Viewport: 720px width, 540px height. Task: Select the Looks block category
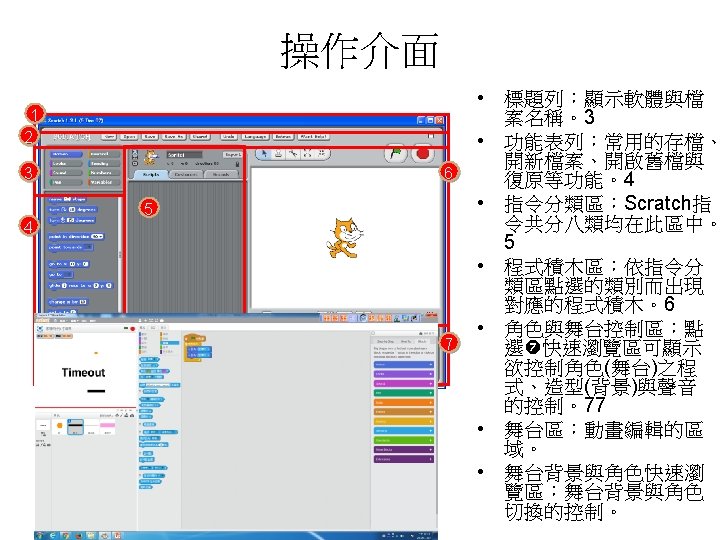[67, 163]
